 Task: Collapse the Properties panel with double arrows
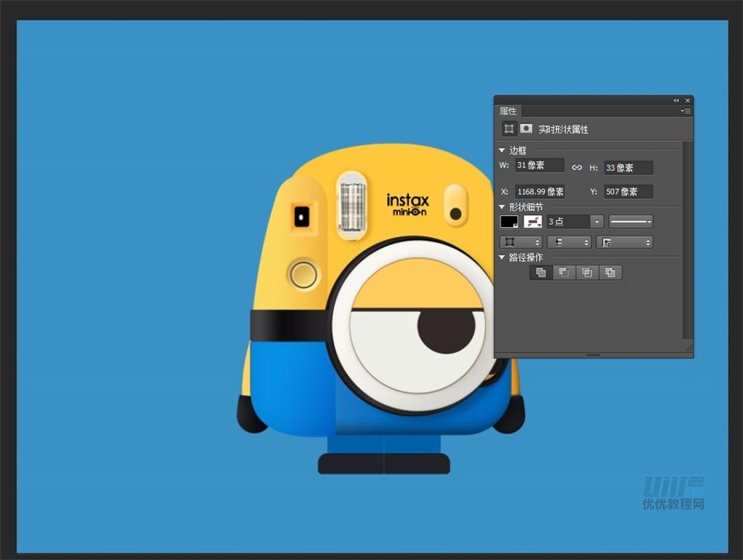pos(676,101)
